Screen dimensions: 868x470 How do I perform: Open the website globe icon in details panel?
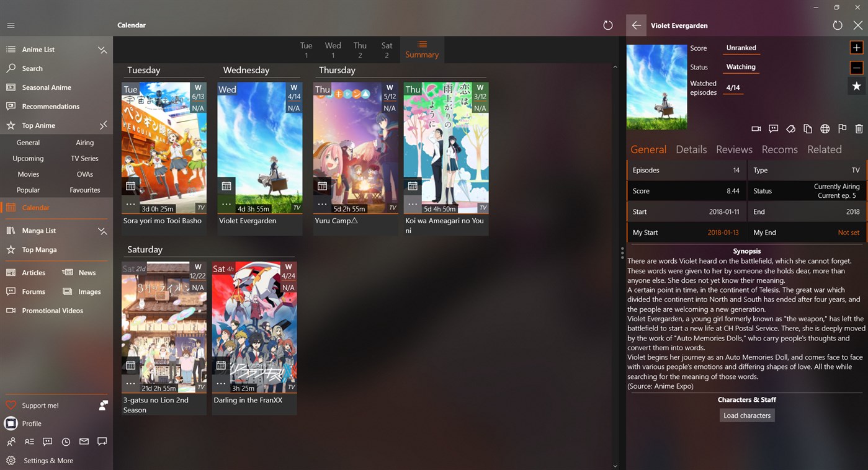pos(825,128)
